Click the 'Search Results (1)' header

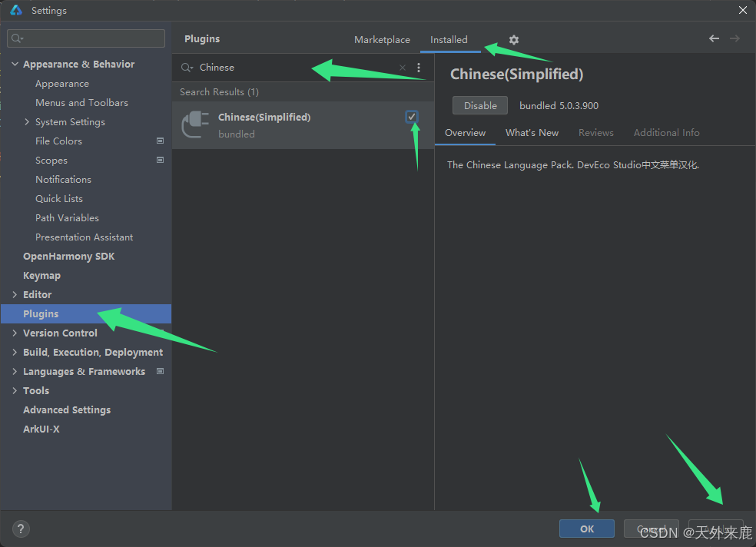(x=220, y=92)
